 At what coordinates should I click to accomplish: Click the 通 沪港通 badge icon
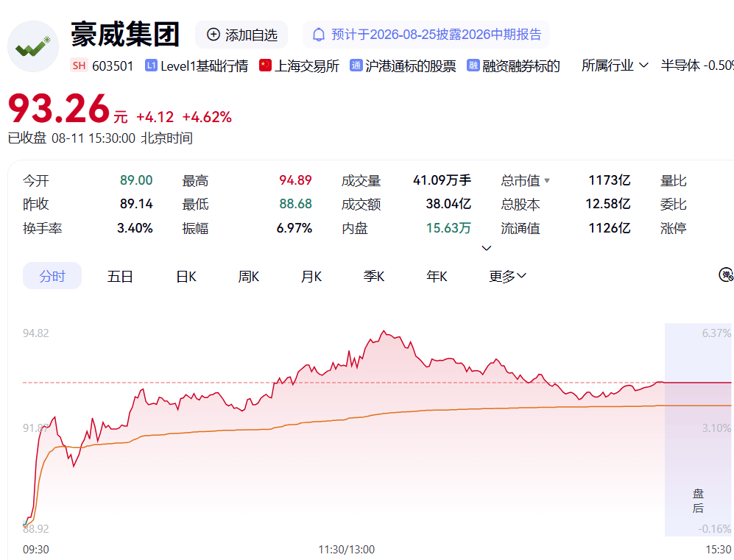point(356,65)
